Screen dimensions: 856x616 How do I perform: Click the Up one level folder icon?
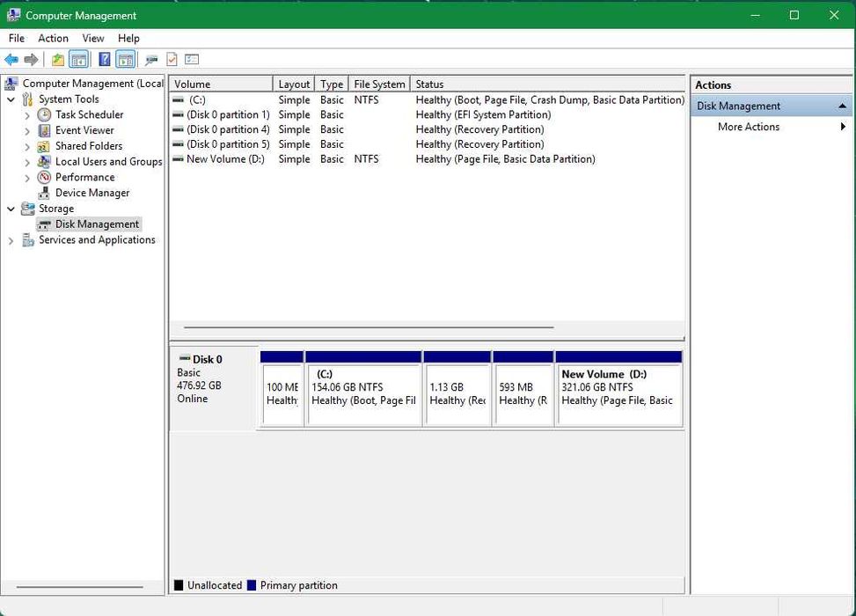(x=58, y=60)
